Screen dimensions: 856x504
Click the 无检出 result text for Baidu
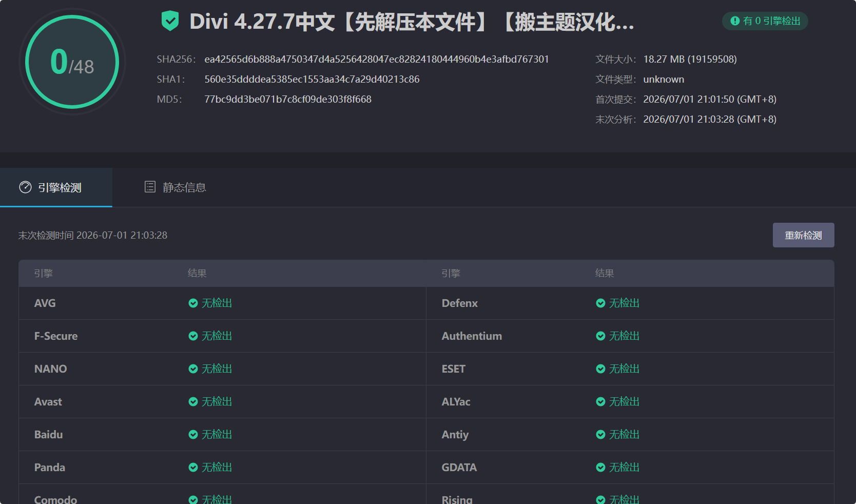click(217, 435)
